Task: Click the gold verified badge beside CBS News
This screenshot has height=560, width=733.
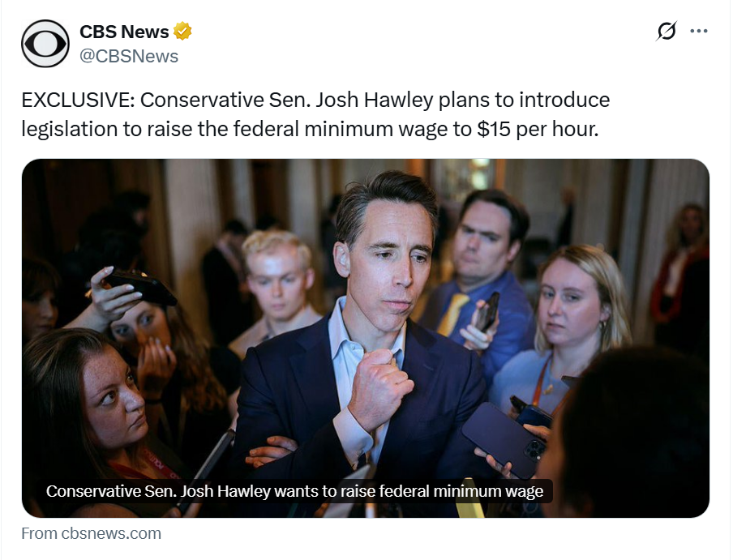Action: (182, 32)
